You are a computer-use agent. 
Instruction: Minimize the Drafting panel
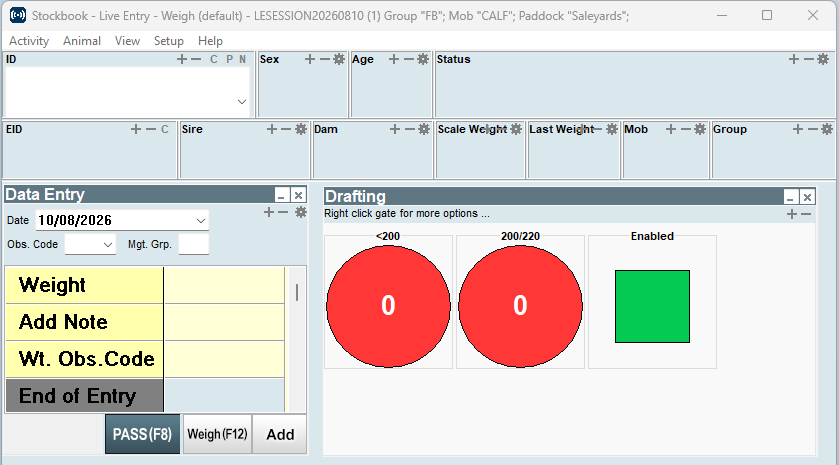tap(791, 197)
